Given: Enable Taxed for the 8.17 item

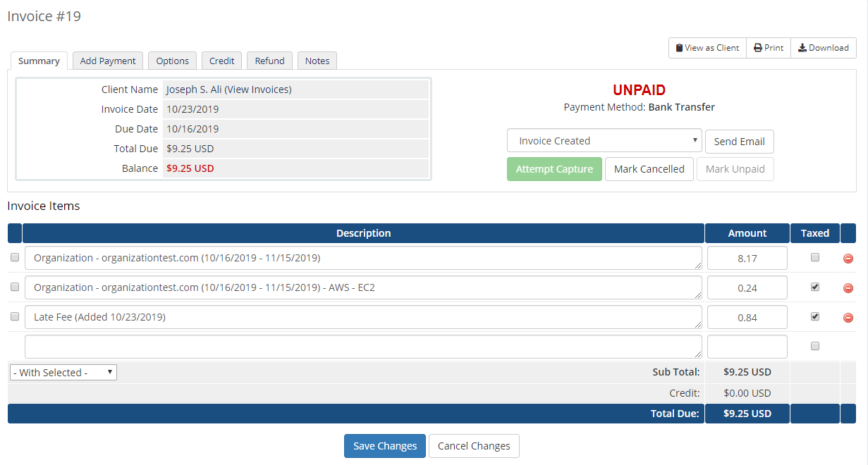Looking at the screenshot, I should coord(815,258).
